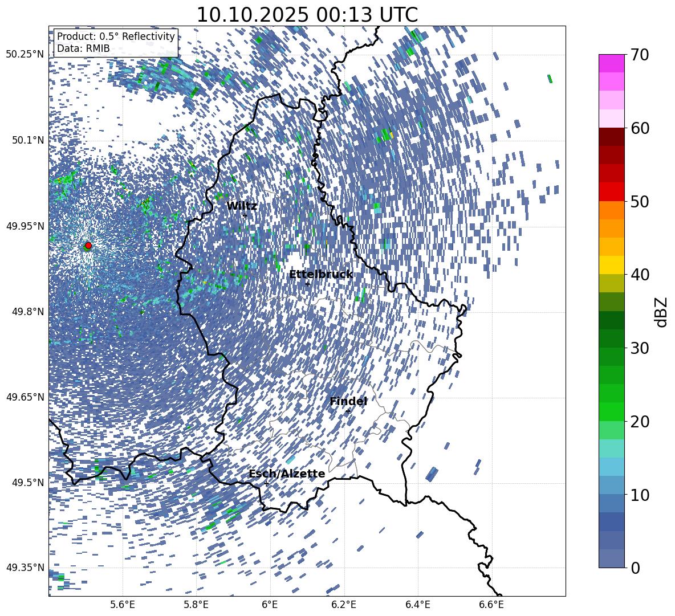Click the cross marker below Findel
The image size is (675, 616).
348,411
